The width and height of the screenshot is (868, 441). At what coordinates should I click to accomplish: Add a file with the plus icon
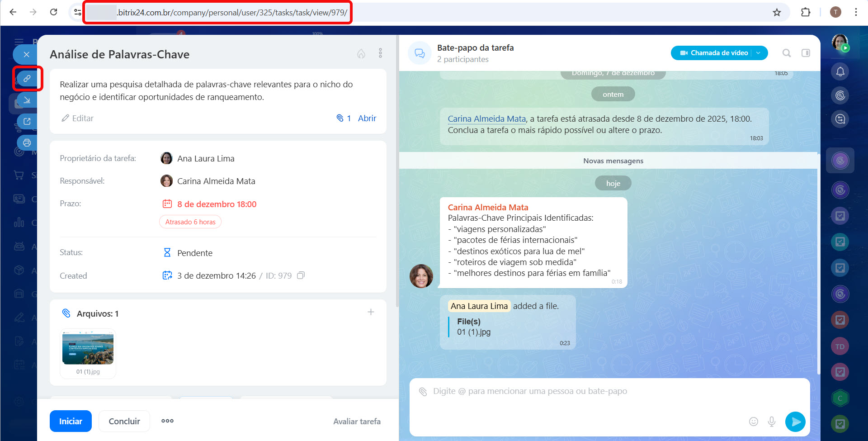tap(371, 312)
